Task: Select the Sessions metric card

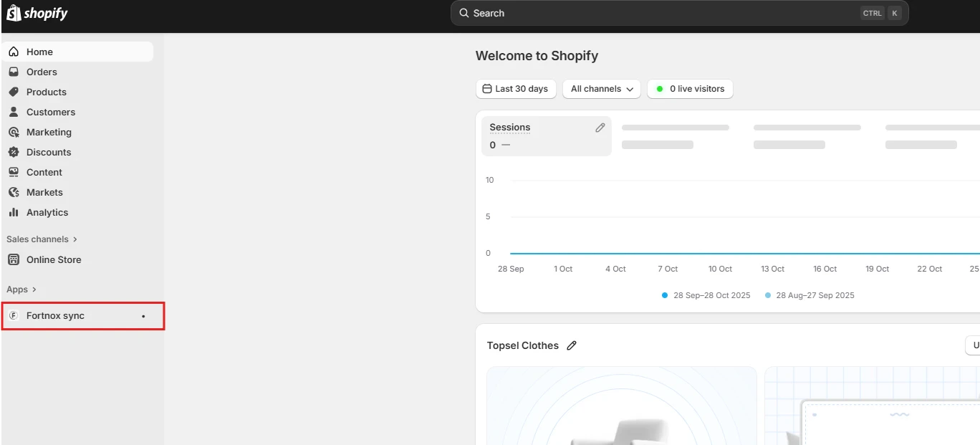Action: point(547,136)
